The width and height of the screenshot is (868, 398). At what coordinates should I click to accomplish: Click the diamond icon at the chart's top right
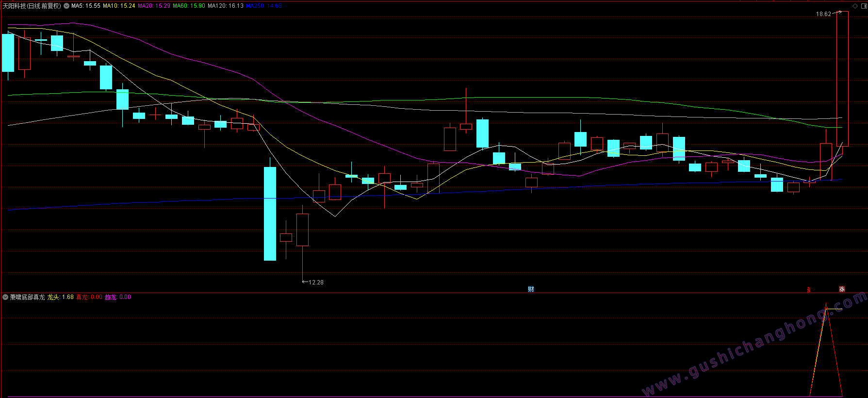(855, 6)
